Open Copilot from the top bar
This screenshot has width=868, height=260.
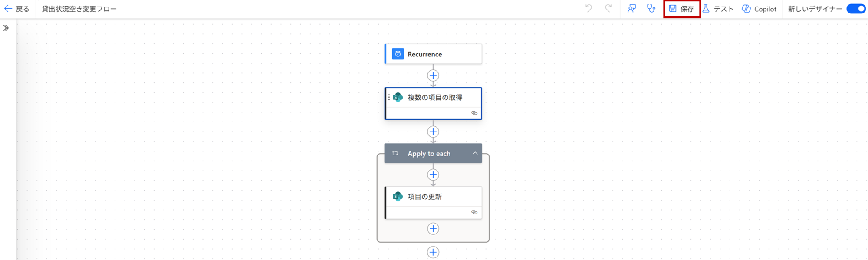tap(759, 9)
